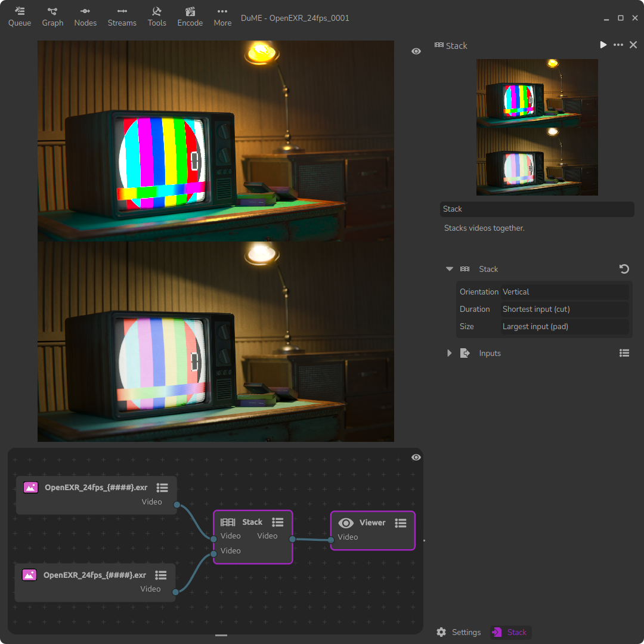This screenshot has width=644, height=644.
Task: Play the Stack preview
Action: [x=603, y=45]
